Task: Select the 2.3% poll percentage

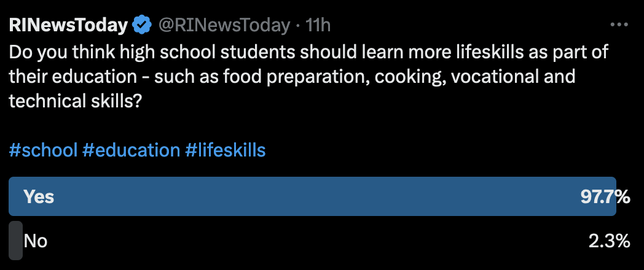Action: point(609,241)
